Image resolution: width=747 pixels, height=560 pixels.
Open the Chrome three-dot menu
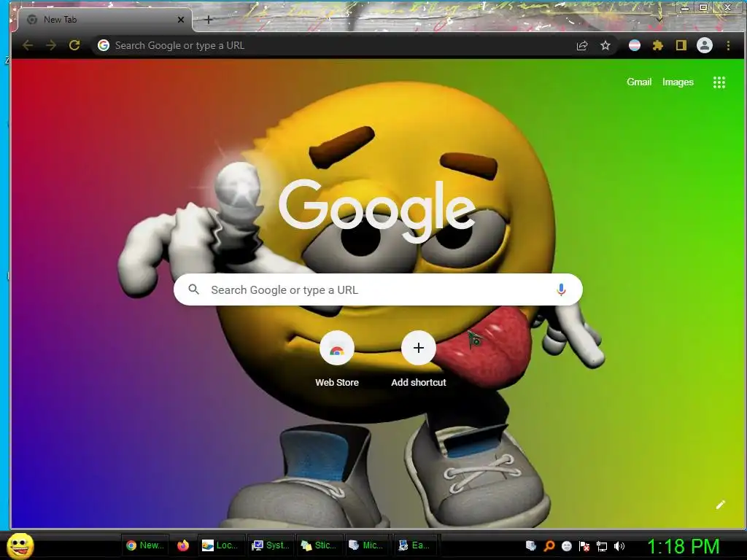coord(728,46)
